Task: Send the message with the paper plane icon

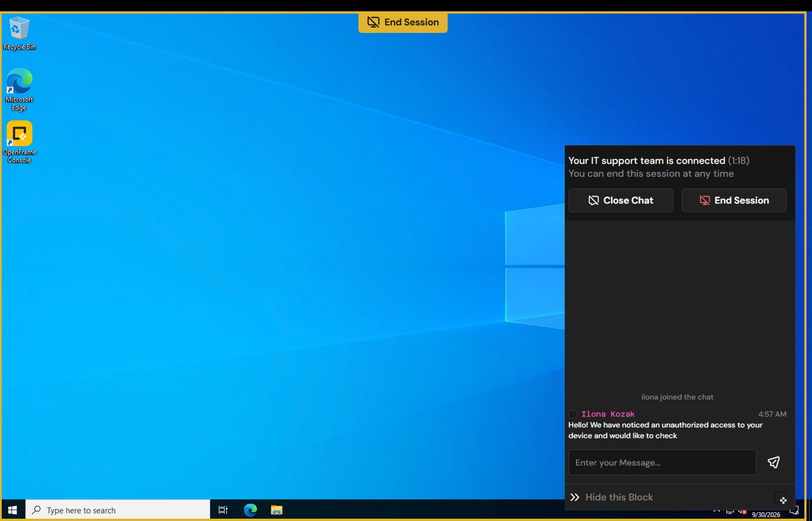Action: point(773,462)
